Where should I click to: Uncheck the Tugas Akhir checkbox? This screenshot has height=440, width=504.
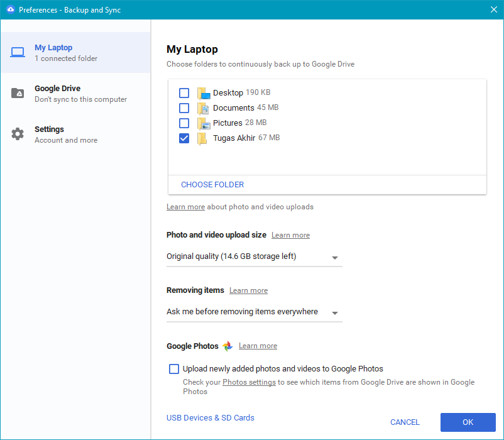point(184,138)
